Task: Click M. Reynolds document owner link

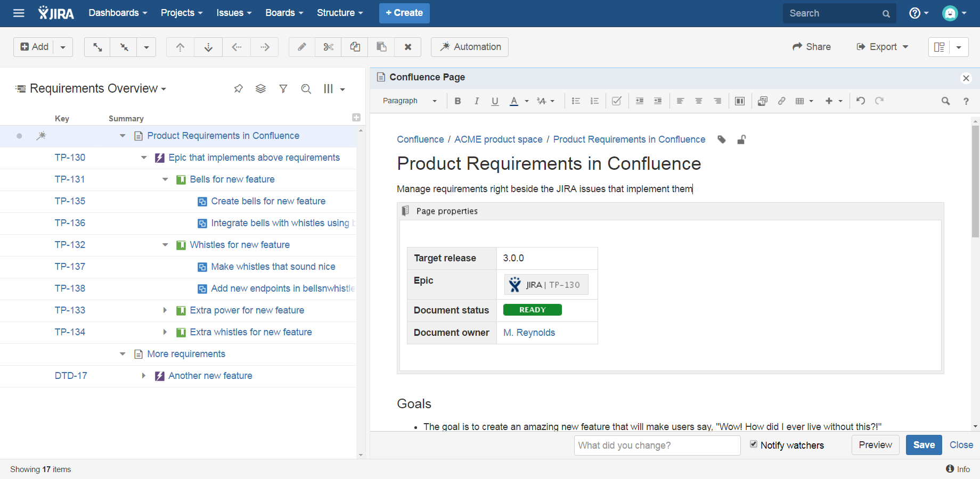Action: (x=529, y=333)
